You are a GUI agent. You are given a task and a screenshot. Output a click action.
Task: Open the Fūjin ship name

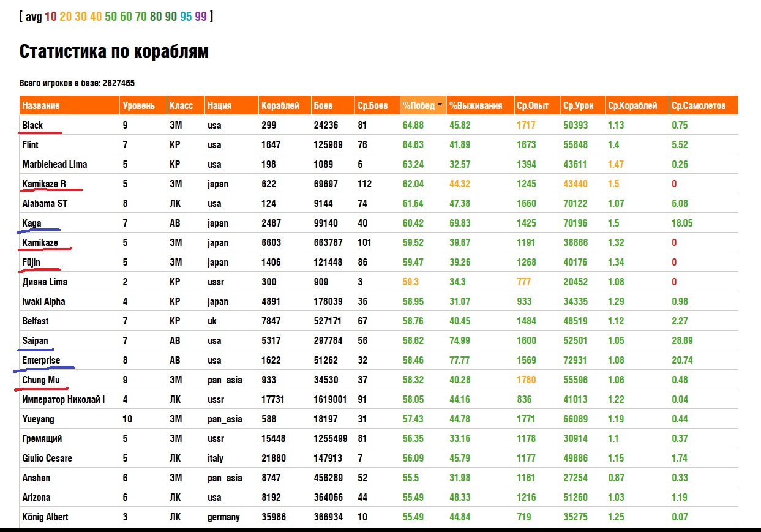pos(31,262)
